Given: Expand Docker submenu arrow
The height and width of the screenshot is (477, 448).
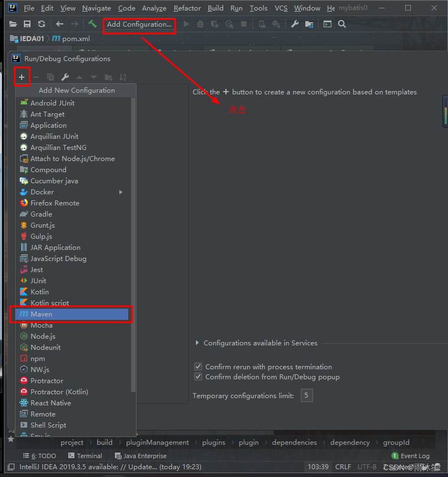Looking at the screenshot, I should click(x=121, y=192).
